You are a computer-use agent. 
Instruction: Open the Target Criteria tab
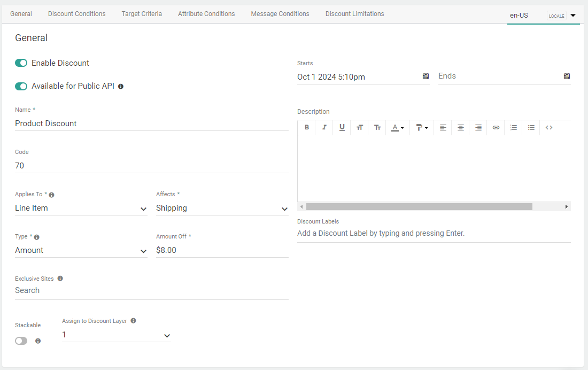pyautogui.click(x=141, y=13)
